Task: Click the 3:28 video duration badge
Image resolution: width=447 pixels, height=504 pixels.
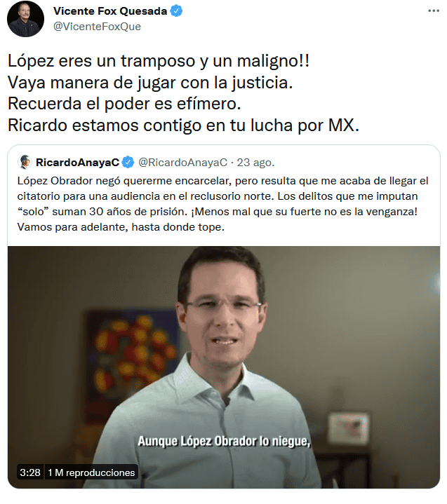Action: click(x=30, y=472)
